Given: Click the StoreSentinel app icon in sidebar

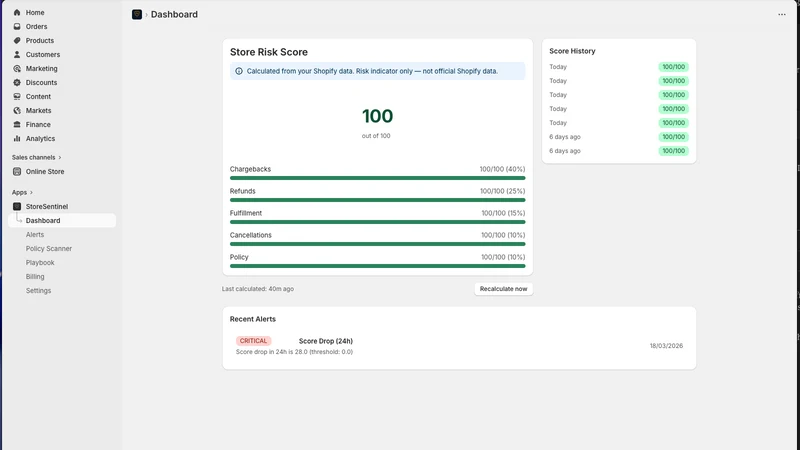Looking at the screenshot, I should (17, 207).
